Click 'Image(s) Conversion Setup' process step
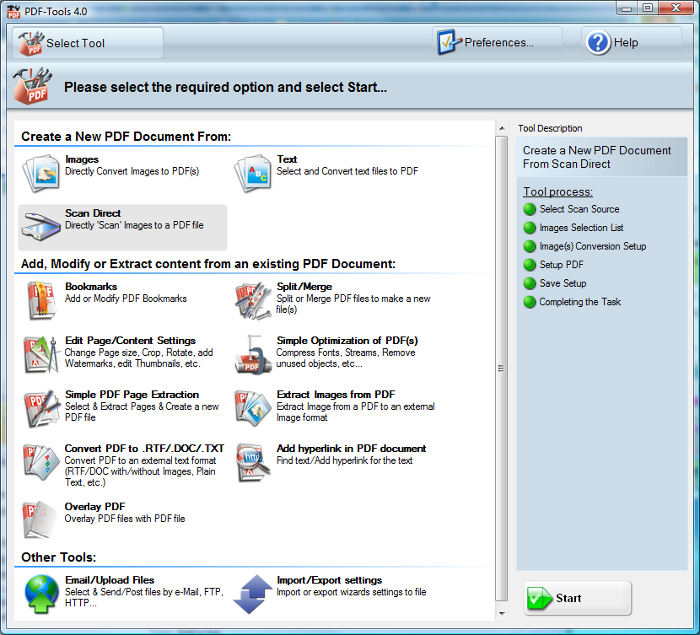This screenshot has width=700, height=635. (x=593, y=246)
